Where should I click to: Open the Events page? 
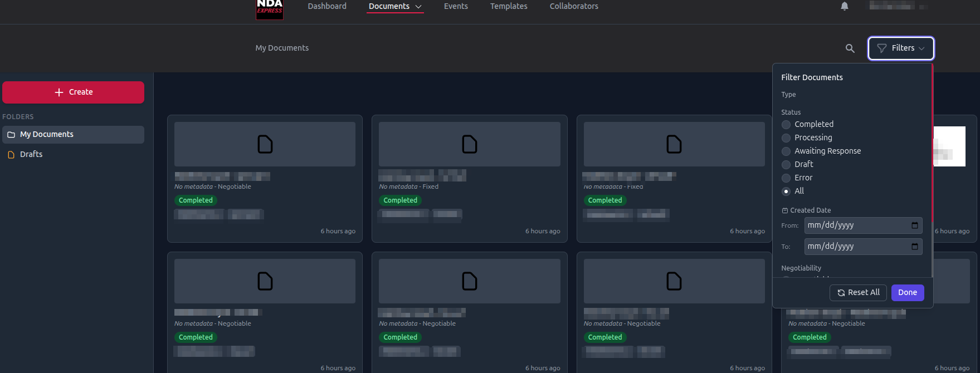[456, 6]
